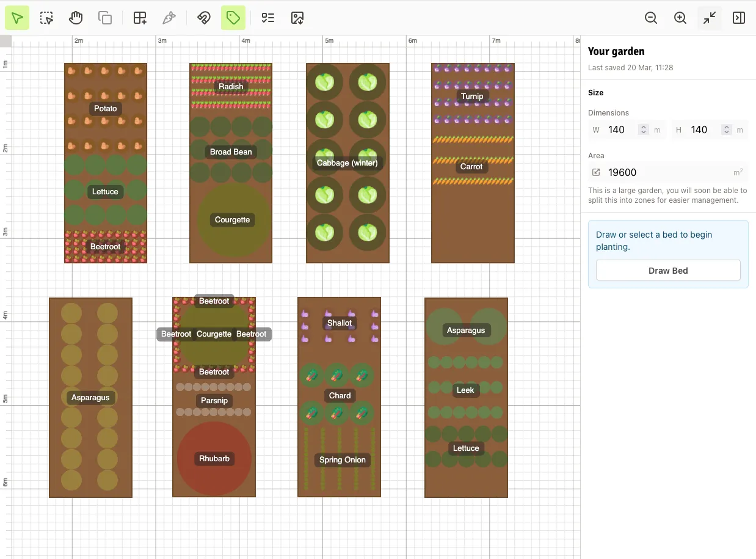
Task: Open the width stepper up arrow
Action: (x=642, y=126)
